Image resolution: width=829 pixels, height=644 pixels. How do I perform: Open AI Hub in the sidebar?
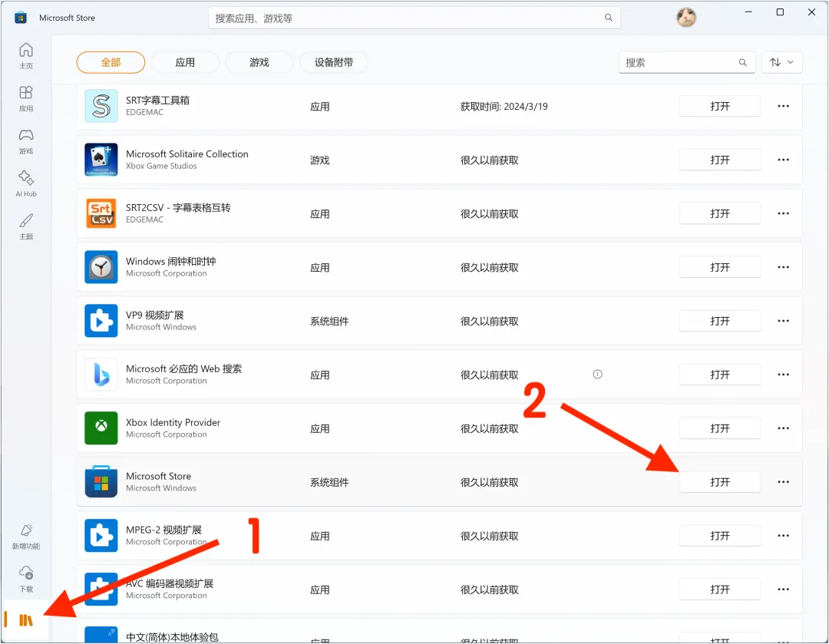26,183
